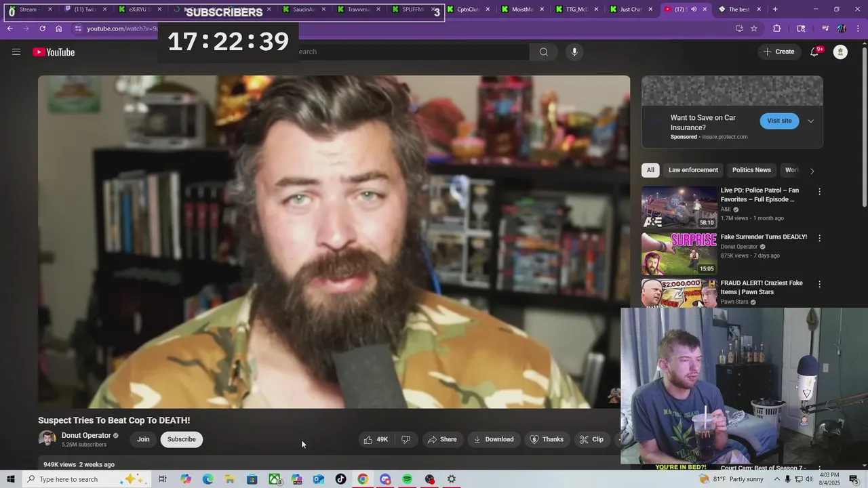This screenshot has height=488, width=868.
Task: Open the Windows notification center icon
Action: pos(854,479)
